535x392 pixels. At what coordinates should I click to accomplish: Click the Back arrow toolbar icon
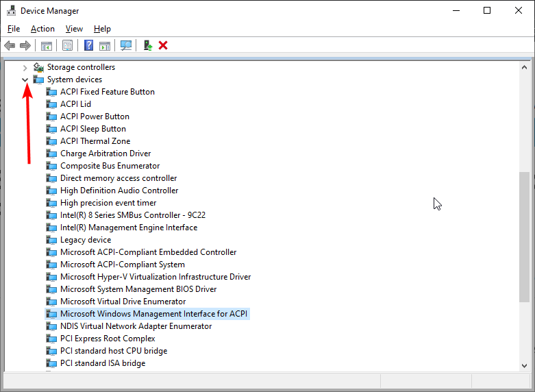click(10, 45)
